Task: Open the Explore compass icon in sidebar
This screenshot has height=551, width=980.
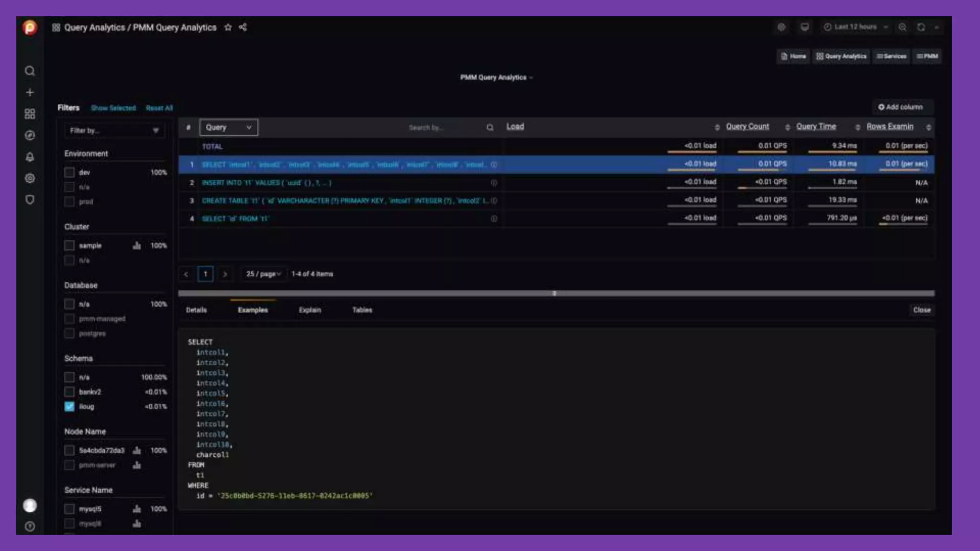Action: click(x=30, y=135)
